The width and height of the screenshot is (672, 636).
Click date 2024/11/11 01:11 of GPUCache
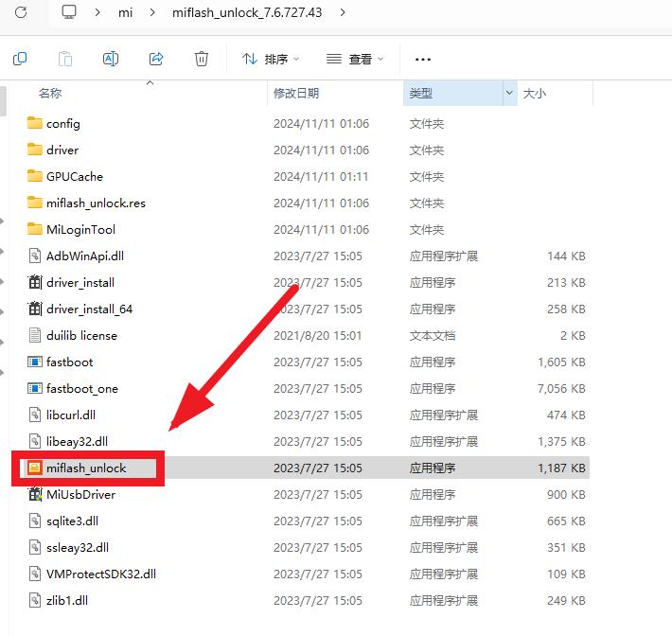[x=321, y=177]
